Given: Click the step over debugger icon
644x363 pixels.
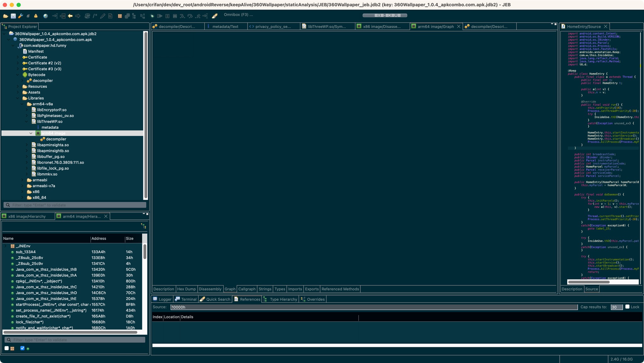Looking at the screenshot, I should tap(190, 16).
